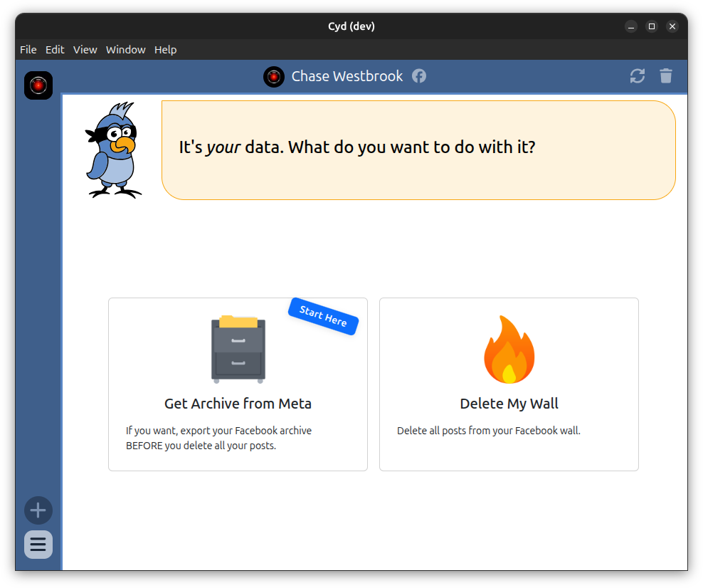Click the filing cabinet archive icon
Screen dimensions: 703x588
pos(238,350)
